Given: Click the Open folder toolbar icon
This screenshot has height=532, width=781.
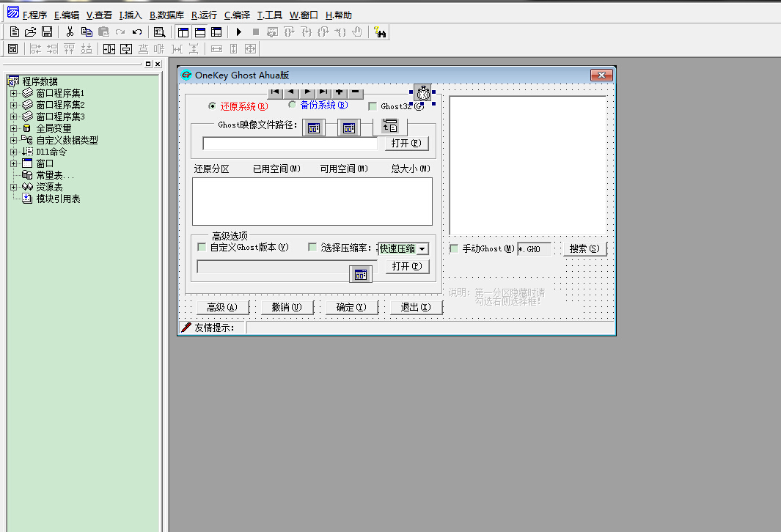Looking at the screenshot, I should point(30,32).
